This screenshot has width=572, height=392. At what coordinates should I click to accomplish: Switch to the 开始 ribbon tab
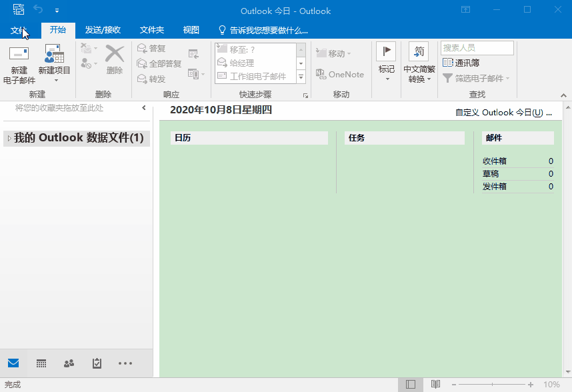pyautogui.click(x=58, y=30)
